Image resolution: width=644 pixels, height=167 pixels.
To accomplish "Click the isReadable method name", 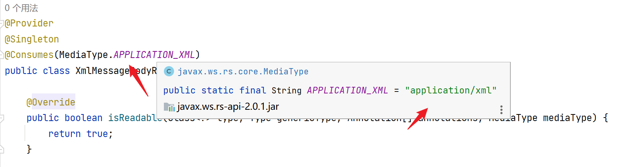I will (132, 118).
